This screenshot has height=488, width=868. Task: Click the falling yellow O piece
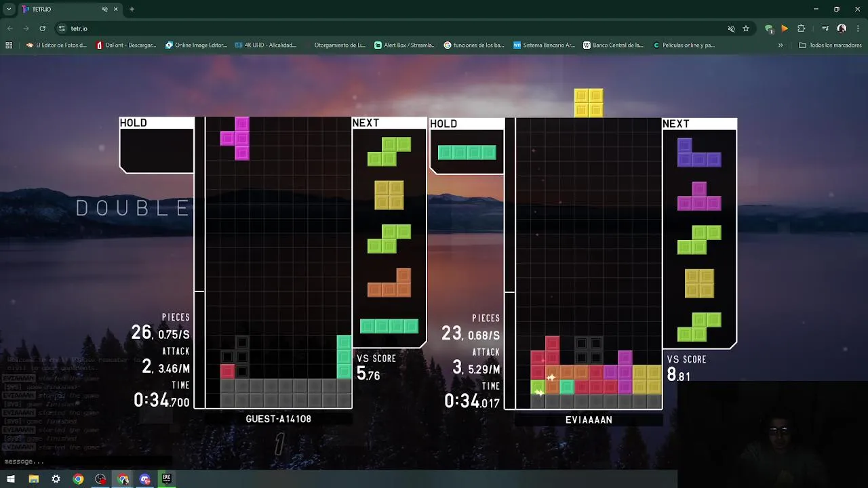pos(589,102)
